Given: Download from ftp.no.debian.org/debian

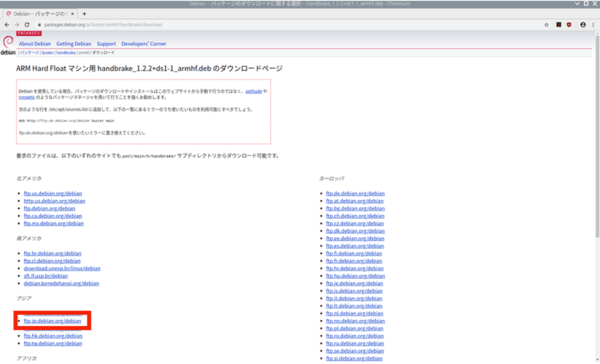Looking at the screenshot, I should (355, 321).
